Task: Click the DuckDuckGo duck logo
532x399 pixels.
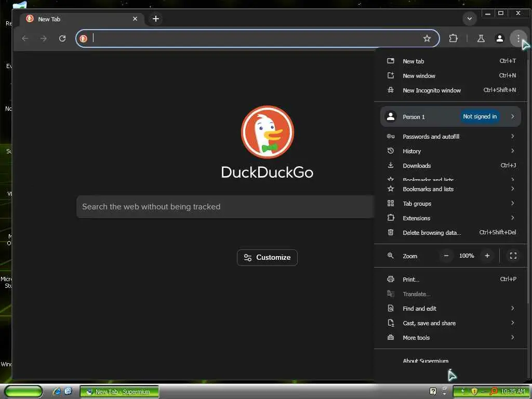Action: 268,132
